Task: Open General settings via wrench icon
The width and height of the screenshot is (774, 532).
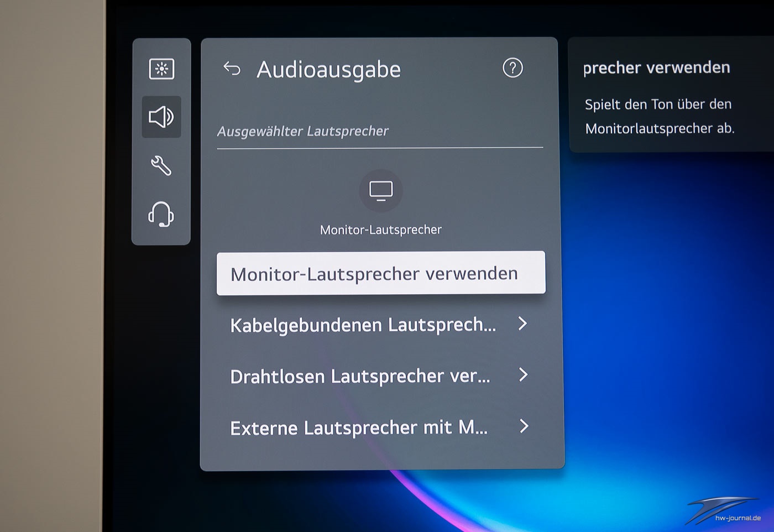Action: [x=161, y=165]
